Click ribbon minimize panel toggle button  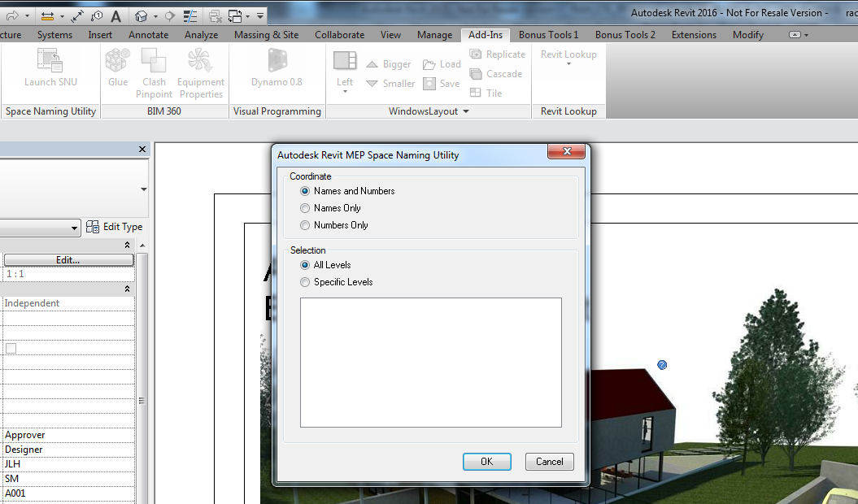tap(795, 34)
